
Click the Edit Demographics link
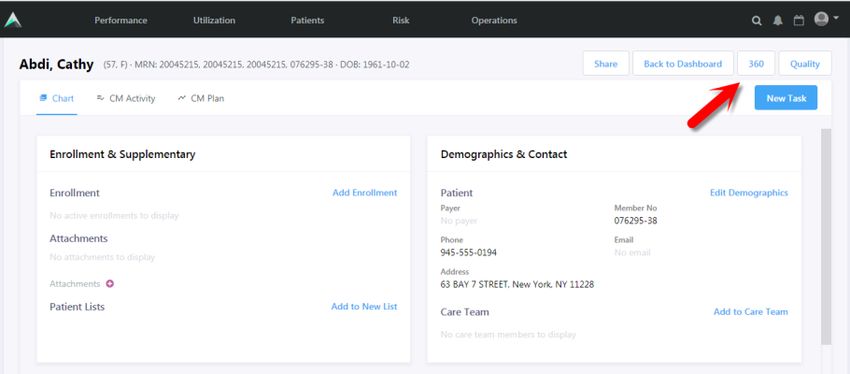[x=749, y=192]
